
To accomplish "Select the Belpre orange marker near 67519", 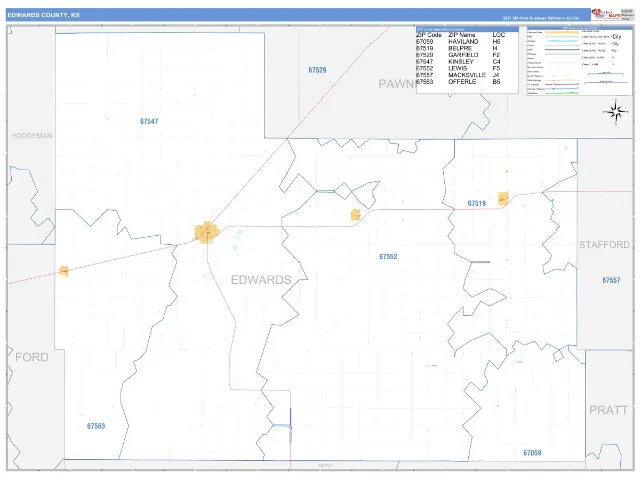I will point(503,199).
